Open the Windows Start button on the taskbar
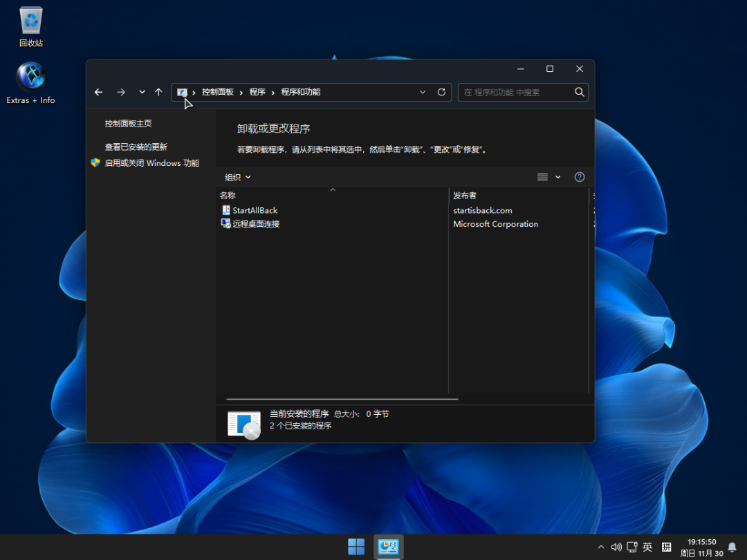The image size is (747, 560). point(356,546)
